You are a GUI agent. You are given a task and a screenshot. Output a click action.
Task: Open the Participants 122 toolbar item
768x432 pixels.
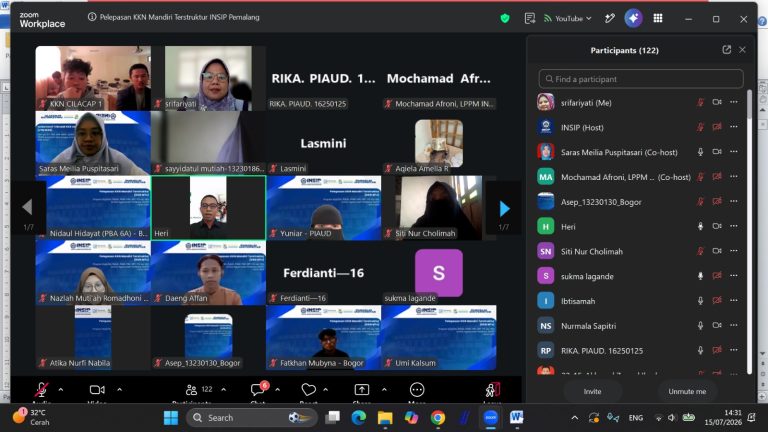pyautogui.click(x=199, y=390)
